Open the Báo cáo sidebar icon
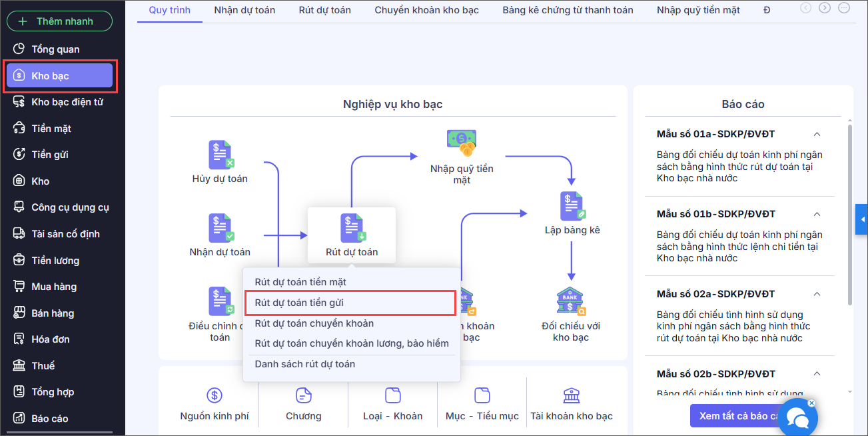 coord(19,418)
